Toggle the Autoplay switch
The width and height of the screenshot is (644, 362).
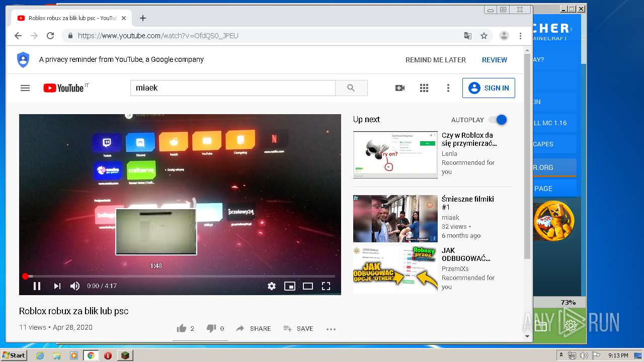[x=498, y=120]
